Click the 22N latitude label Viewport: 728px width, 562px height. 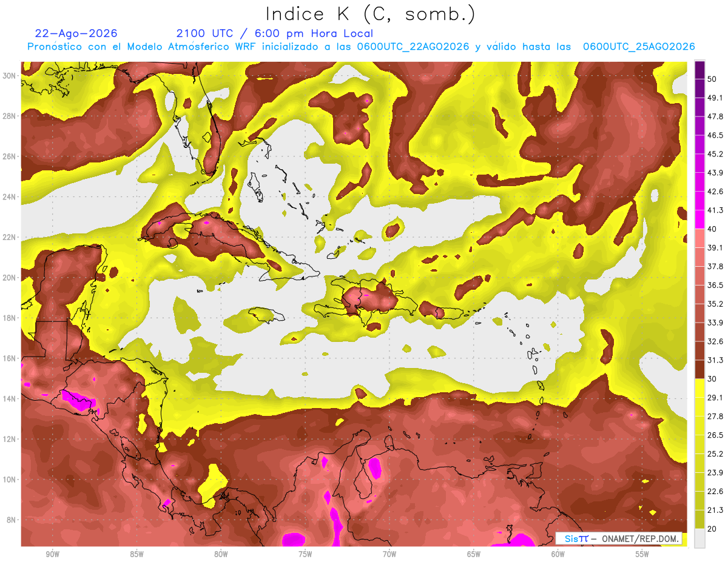[9, 237]
